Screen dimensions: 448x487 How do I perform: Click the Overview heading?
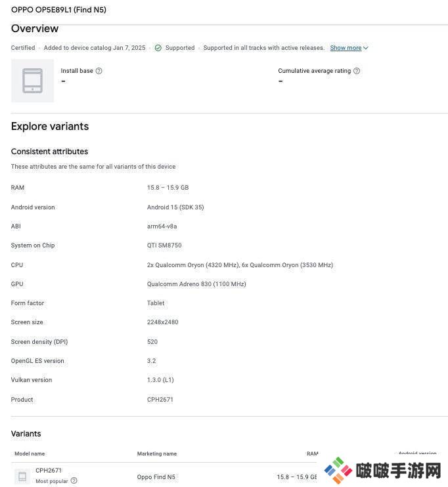click(35, 28)
